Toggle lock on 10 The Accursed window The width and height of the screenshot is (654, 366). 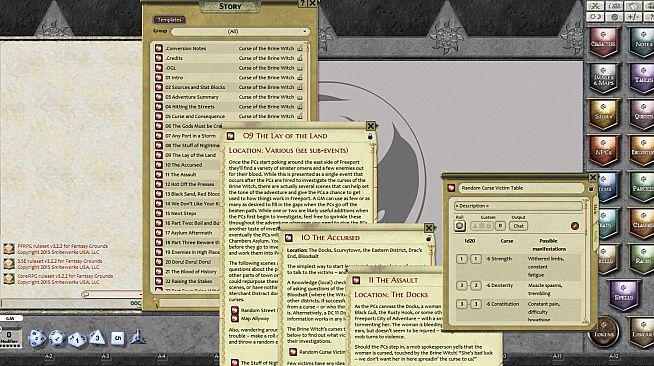click(x=428, y=238)
